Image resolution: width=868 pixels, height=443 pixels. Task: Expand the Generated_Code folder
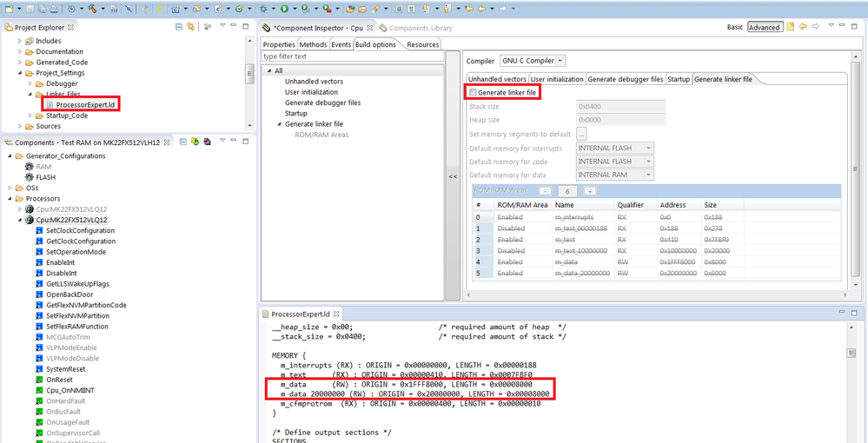point(20,62)
